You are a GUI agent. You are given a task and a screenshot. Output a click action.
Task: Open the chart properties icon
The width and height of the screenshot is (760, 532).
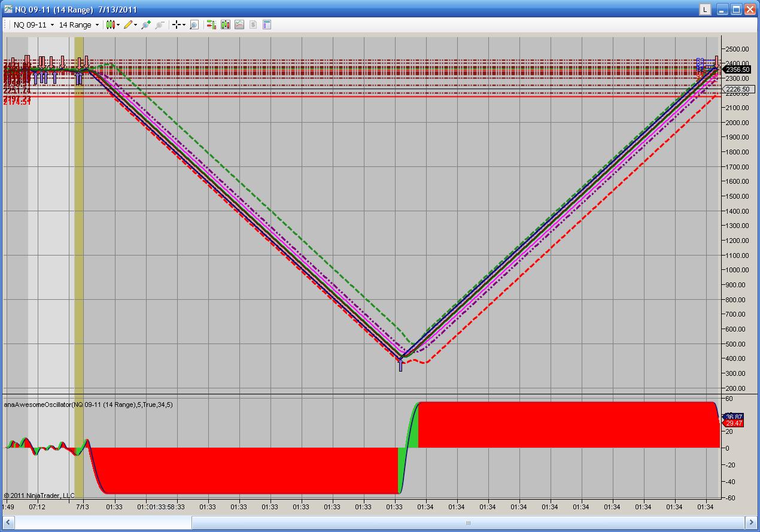[x=267, y=25]
